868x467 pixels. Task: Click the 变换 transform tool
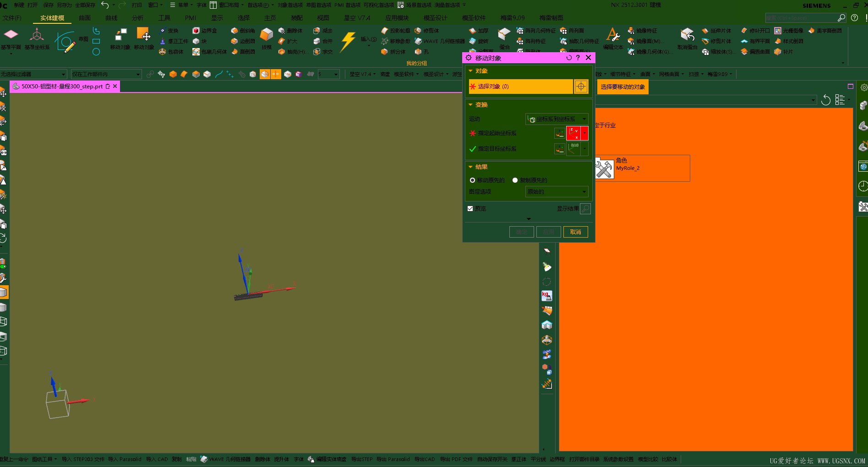169,31
